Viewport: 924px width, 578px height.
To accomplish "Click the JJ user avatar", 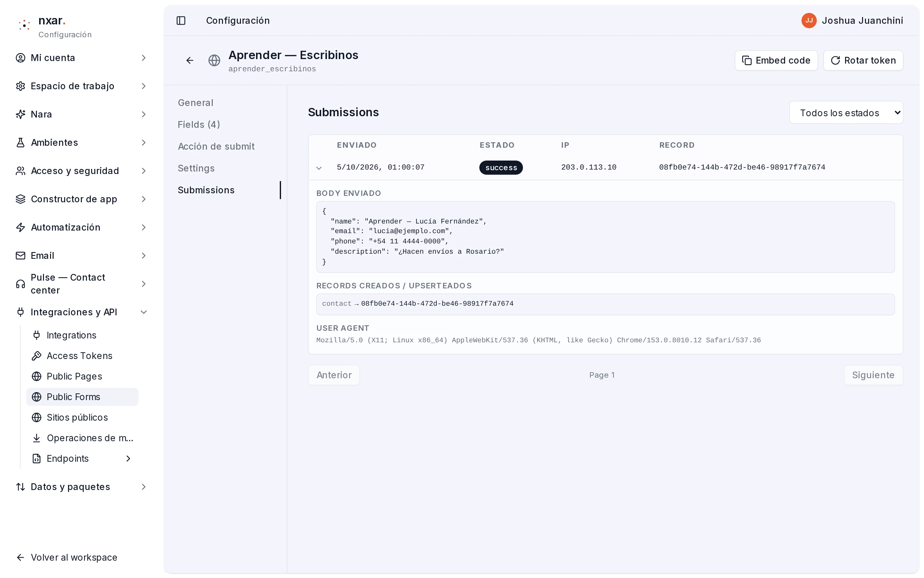I will click(809, 21).
